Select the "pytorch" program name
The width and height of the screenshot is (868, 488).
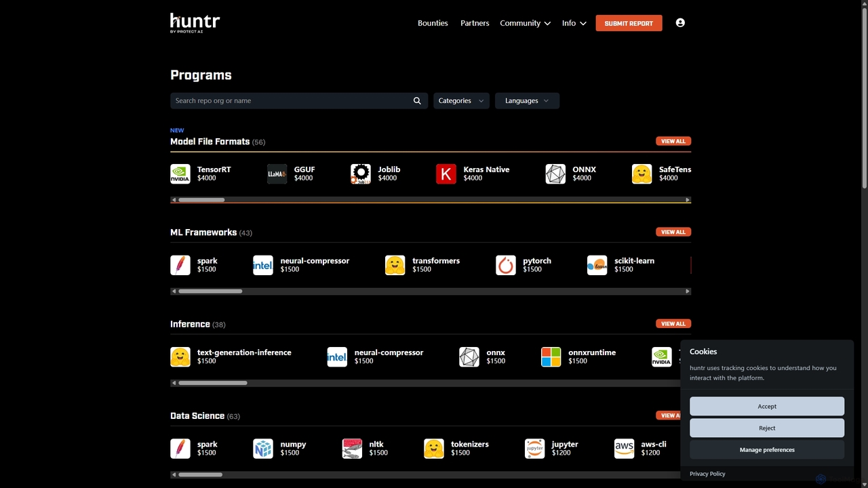[x=537, y=261]
